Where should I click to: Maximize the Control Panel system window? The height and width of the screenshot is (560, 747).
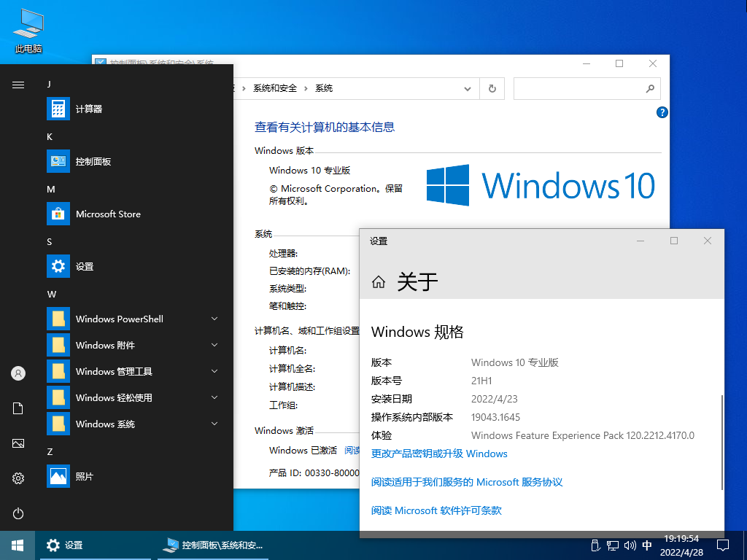619,63
